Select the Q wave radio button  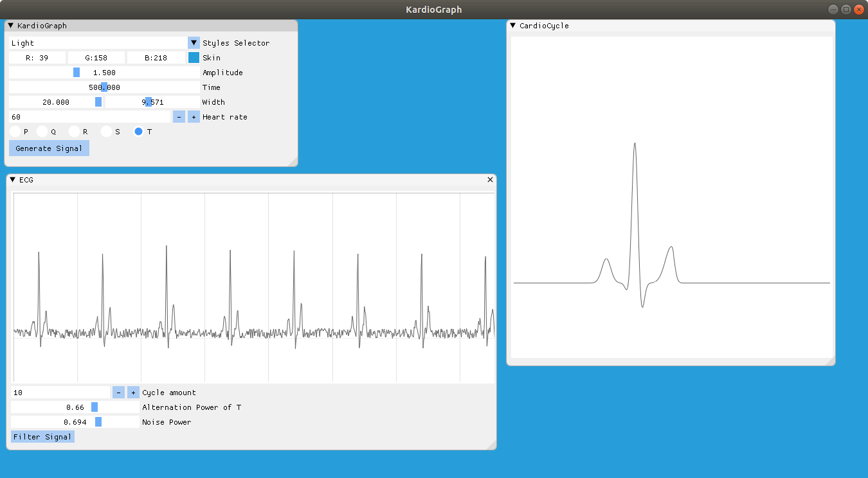[x=43, y=131]
